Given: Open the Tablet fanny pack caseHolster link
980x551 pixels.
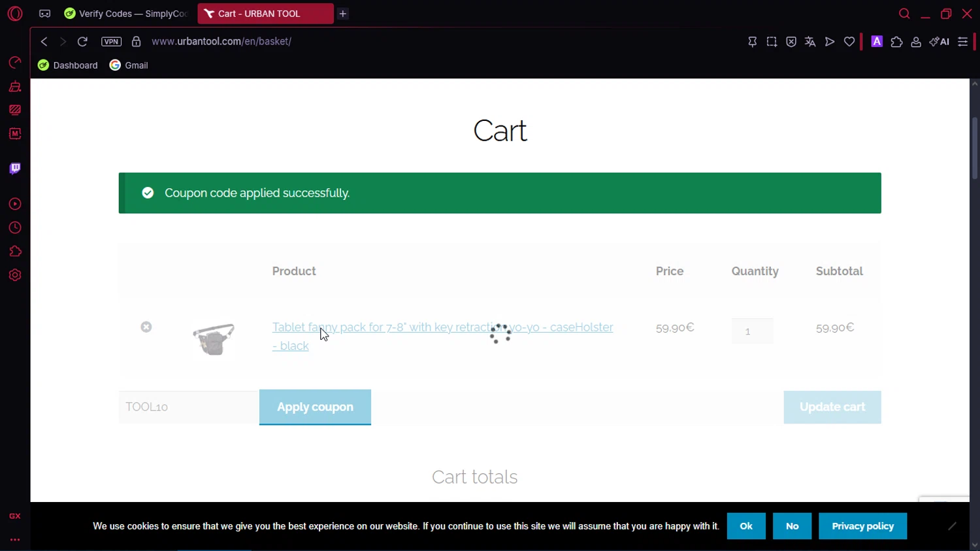Looking at the screenshot, I should pyautogui.click(x=442, y=336).
